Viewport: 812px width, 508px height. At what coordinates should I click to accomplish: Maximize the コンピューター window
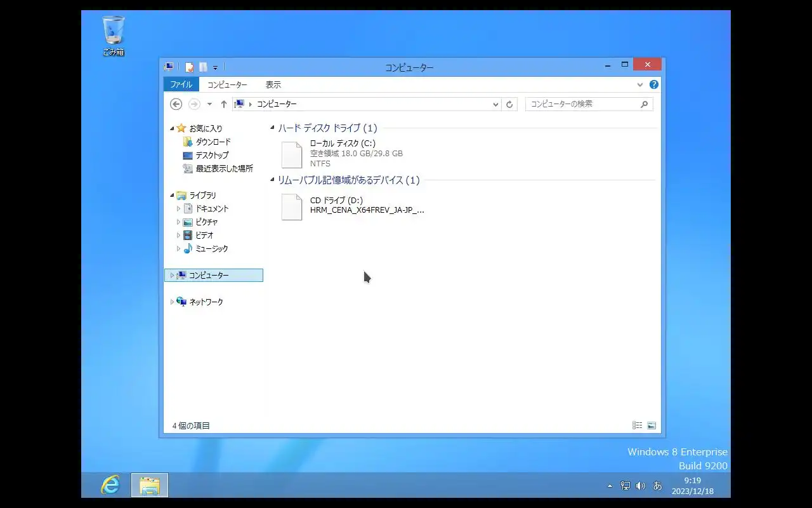(x=624, y=65)
